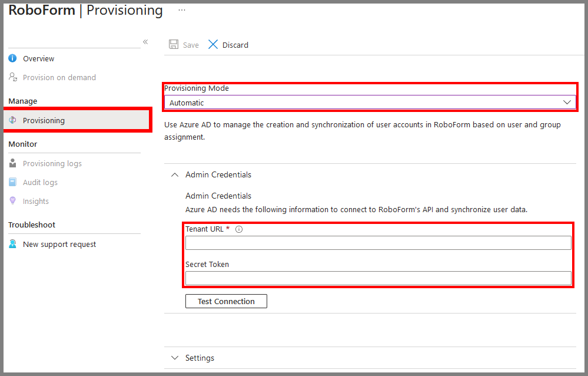Click the Audit logs icon
The height and width of the screenshot is (376, 588).
click(12, 182)
